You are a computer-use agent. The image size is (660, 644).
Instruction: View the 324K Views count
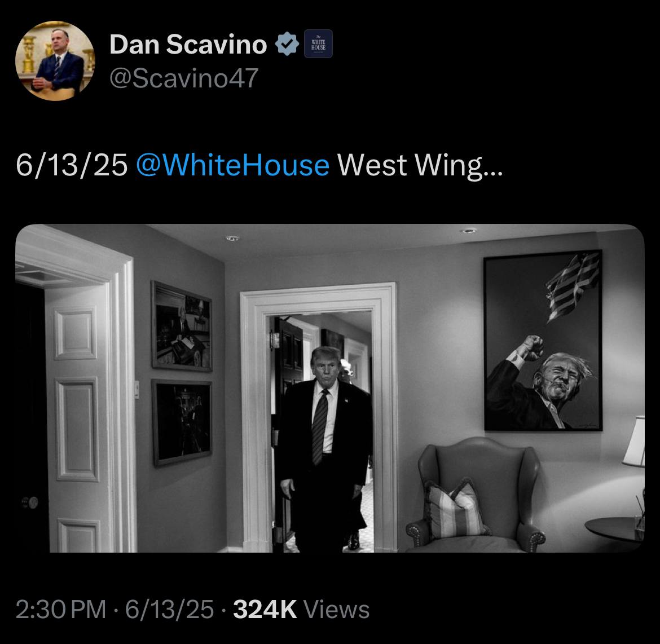pos(301,610)
